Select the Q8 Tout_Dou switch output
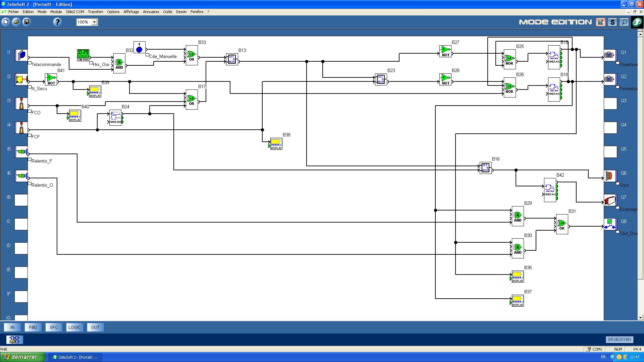 tap(610, 224)
